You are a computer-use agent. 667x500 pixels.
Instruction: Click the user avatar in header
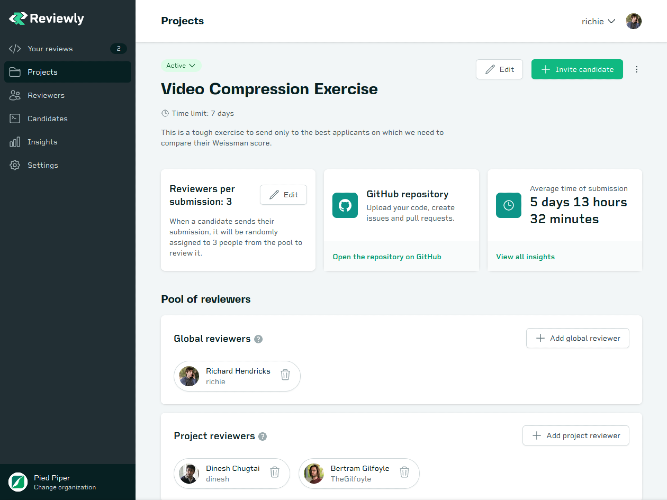pos(634,21)
